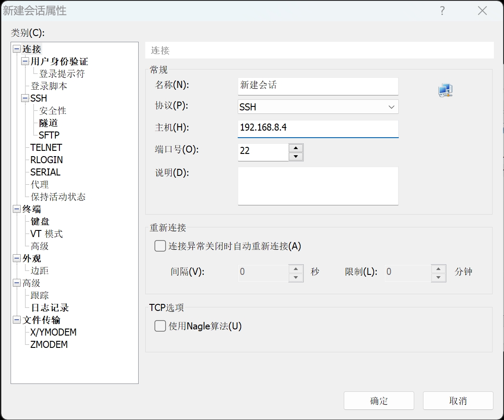Click the 主机 host address field

coord(318,128)
